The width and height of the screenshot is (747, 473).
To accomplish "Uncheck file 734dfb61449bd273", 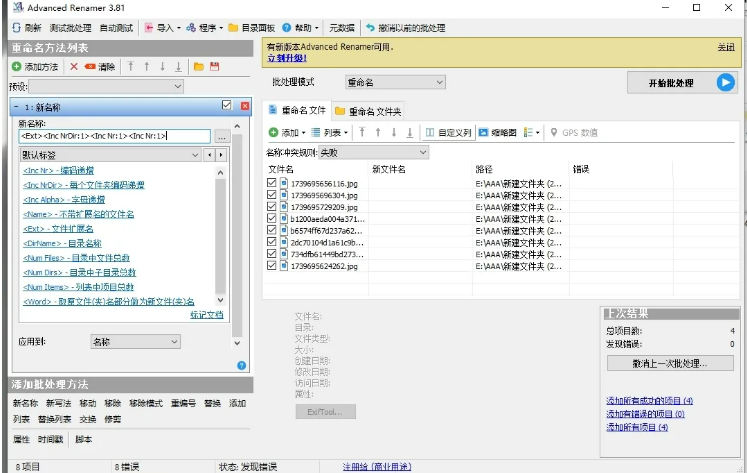I will click(x=272, y=253).
